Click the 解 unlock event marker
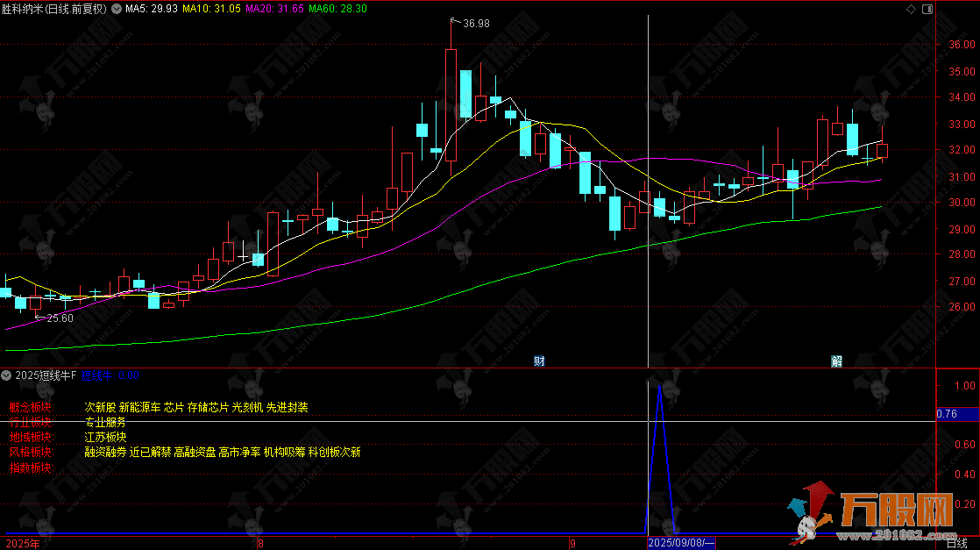 [836, 361]
